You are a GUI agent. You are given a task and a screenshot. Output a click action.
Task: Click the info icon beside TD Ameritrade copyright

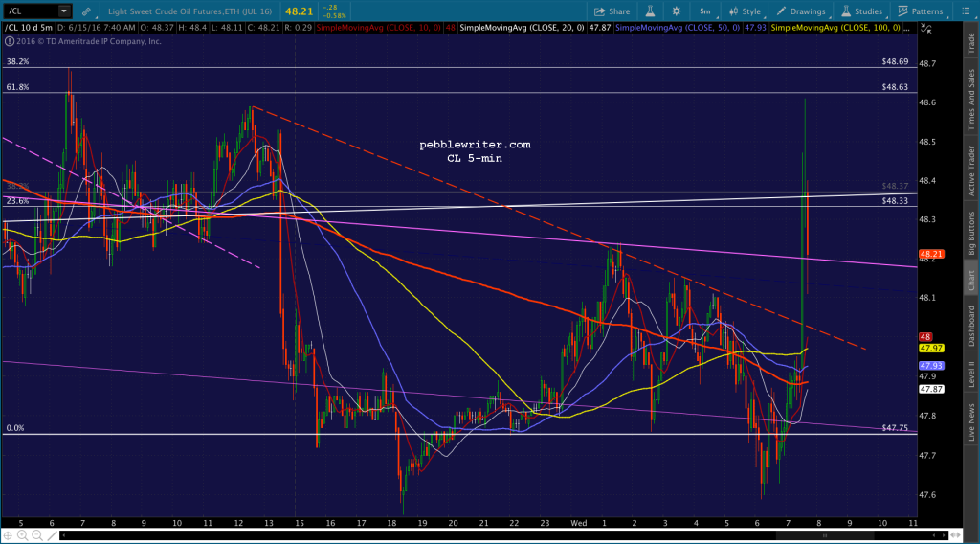[x=10, y=41]
